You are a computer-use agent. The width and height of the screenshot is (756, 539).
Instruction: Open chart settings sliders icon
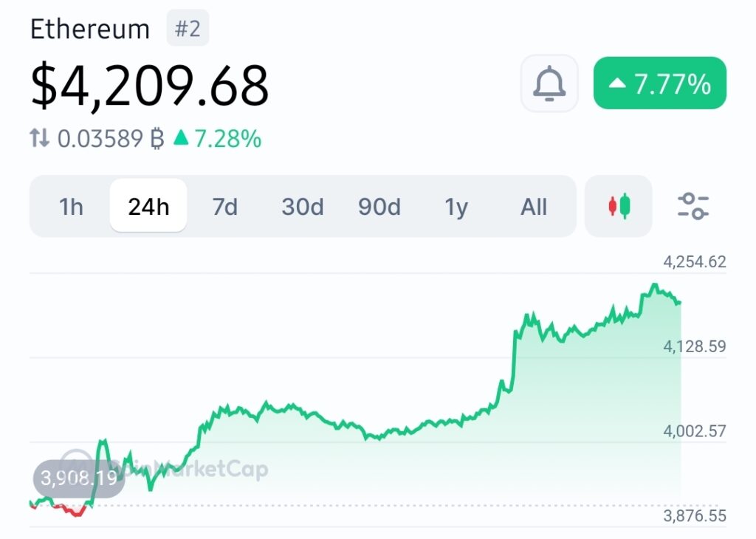click(x=693, y=206)
